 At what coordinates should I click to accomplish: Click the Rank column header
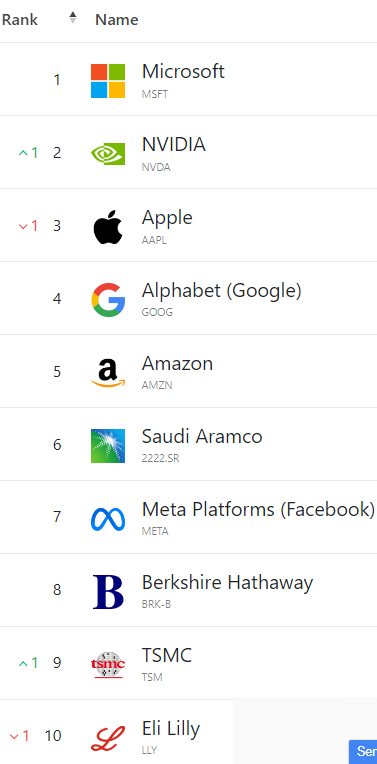(x=20, y=19)
